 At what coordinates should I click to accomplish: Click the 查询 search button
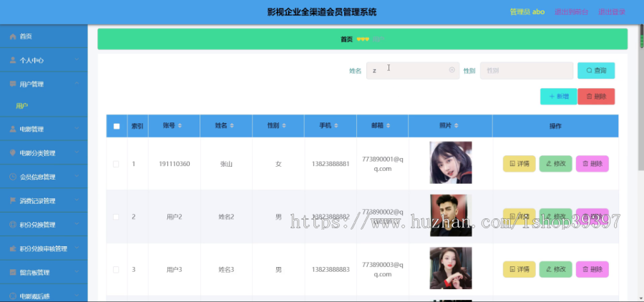596,71
